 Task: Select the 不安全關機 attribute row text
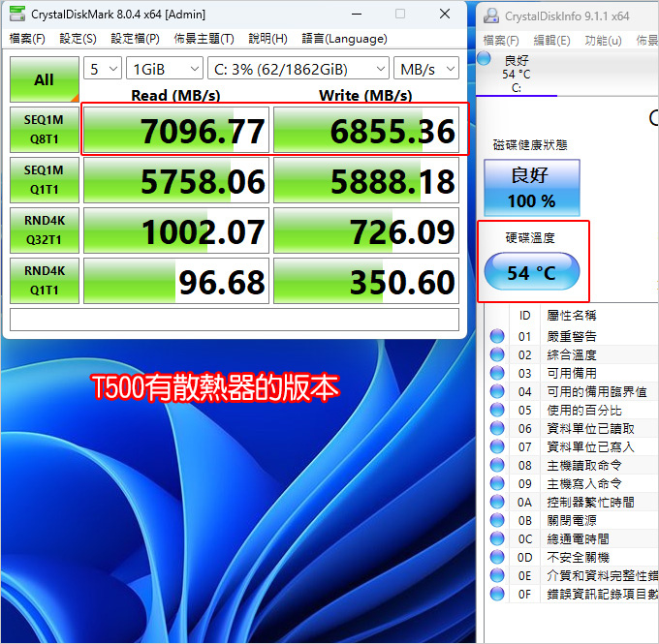[578, 558]
